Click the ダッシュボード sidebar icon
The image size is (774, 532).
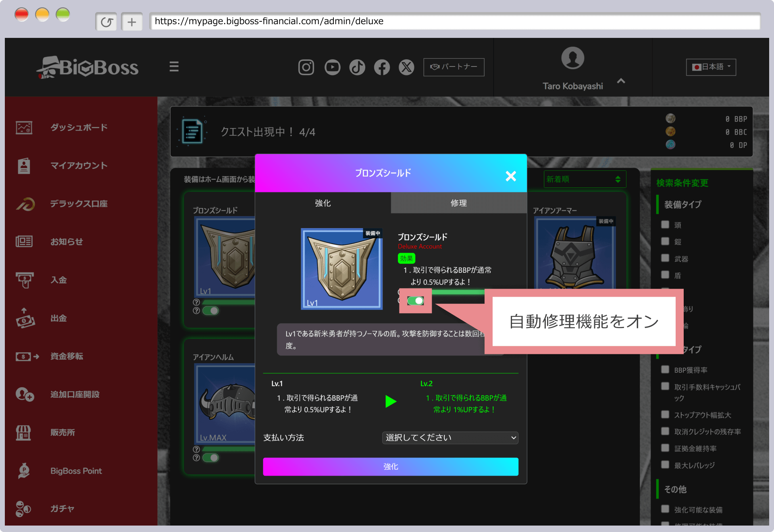click(24, 128)
